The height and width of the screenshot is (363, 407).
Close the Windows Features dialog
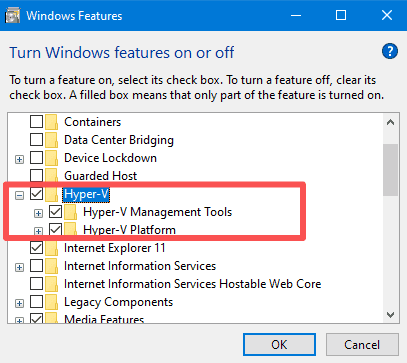point(387,15)
